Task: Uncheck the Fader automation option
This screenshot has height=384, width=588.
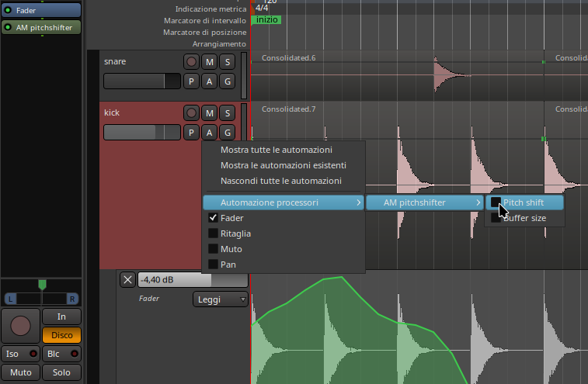Action: click(x=214, y=219)
